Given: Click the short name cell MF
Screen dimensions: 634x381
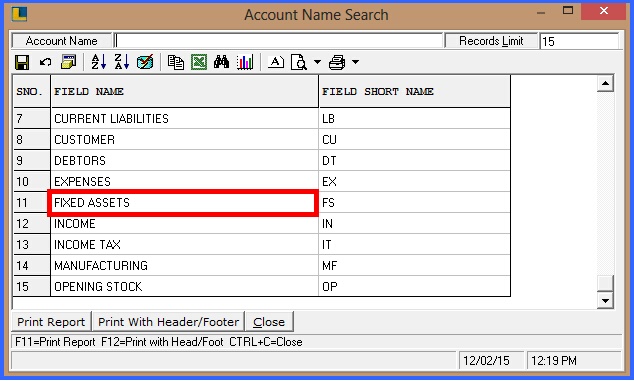Looking at the screenshot, I should [x=414, y=266].
